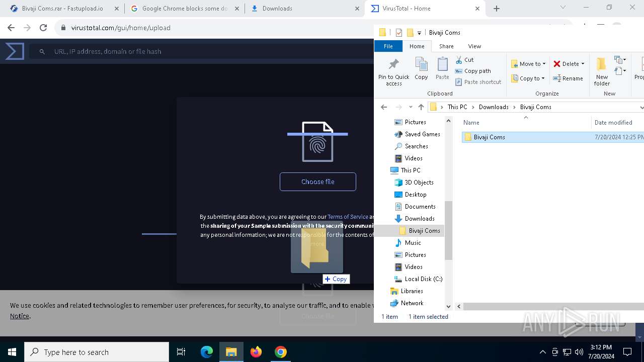Click Chrome address bar URL
Screen dimensions: 644x362
121,28
